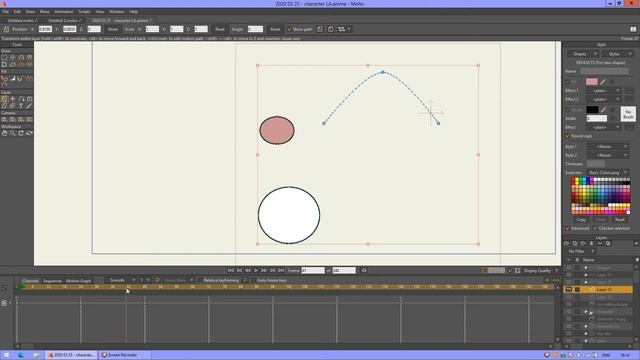Click Reset button next to Position fields

[x=113, y=29]
